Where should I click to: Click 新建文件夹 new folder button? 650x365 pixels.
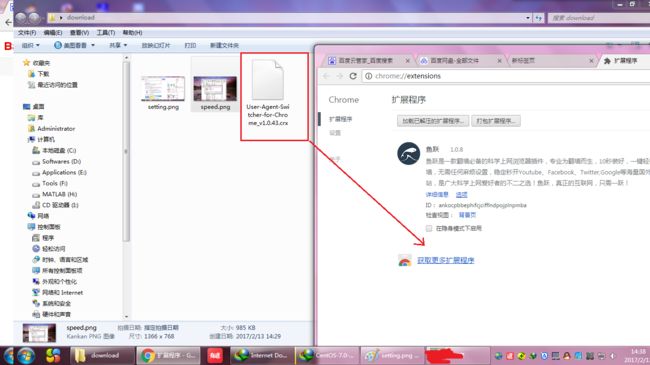tap(224, 45)
